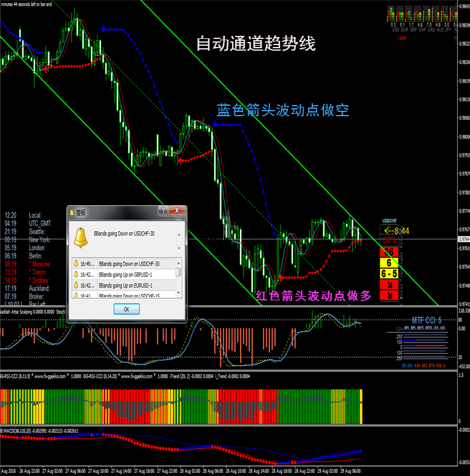Click the small bell icon in alert title bar
Screen dimensions: 470x476
tap(72, 213)
